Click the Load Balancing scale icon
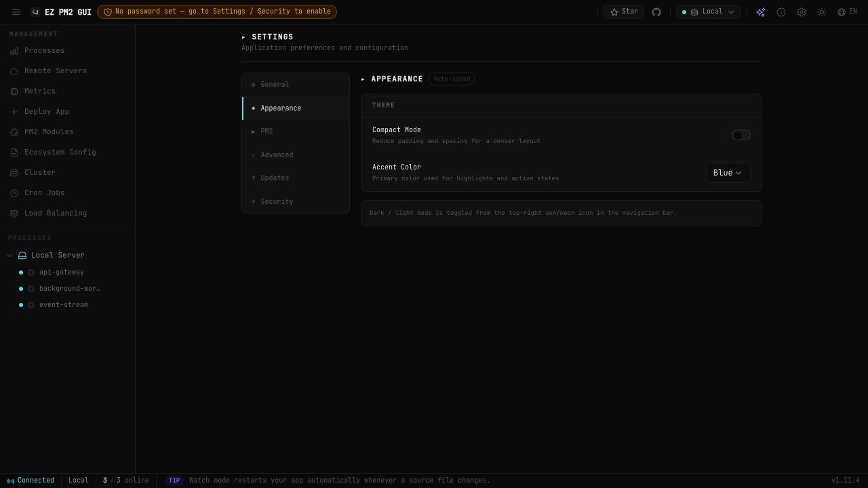The height and width of the screenshot is (488, 868). [14, 213]
